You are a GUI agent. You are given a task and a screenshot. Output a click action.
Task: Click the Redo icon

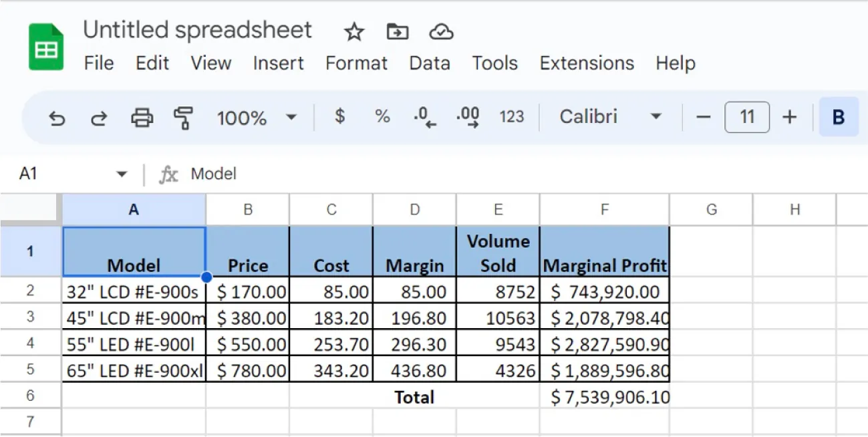pyautogui.click(x=99, y=118)
